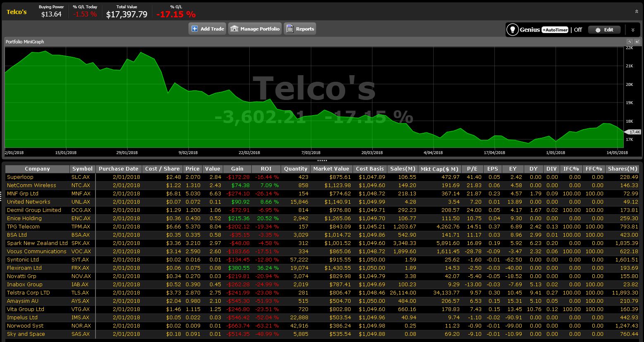The width and height of the screenshot is (644, 342).
Task: Sort by the Symbol column header
Action: point(83,169)
